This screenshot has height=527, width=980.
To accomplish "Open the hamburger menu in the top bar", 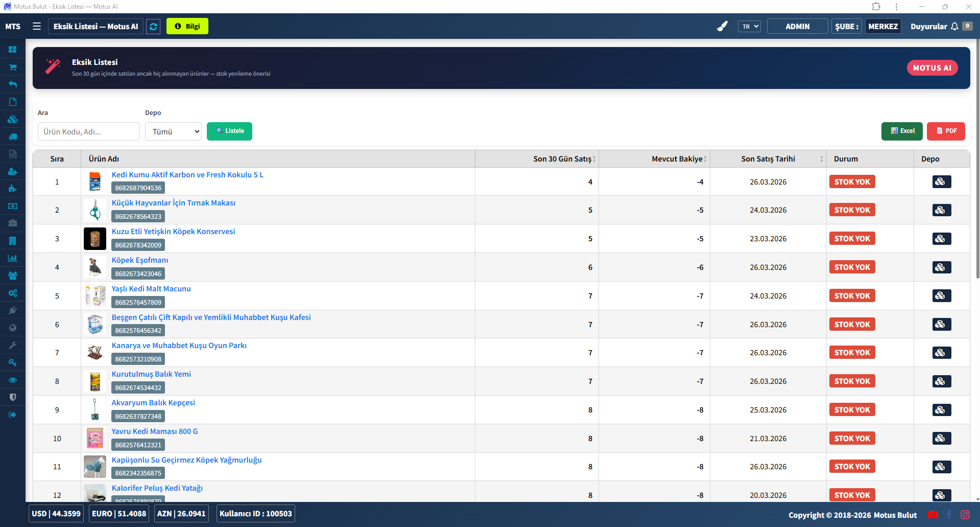I will coord(37,26).
